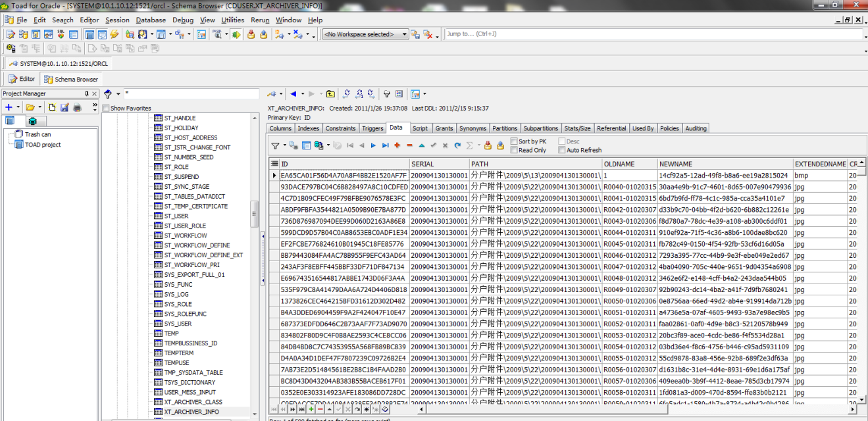This screenshot has width=868, height=421.
Task: Enable the Sort by PK checkbox
Action: click(514, 141)
